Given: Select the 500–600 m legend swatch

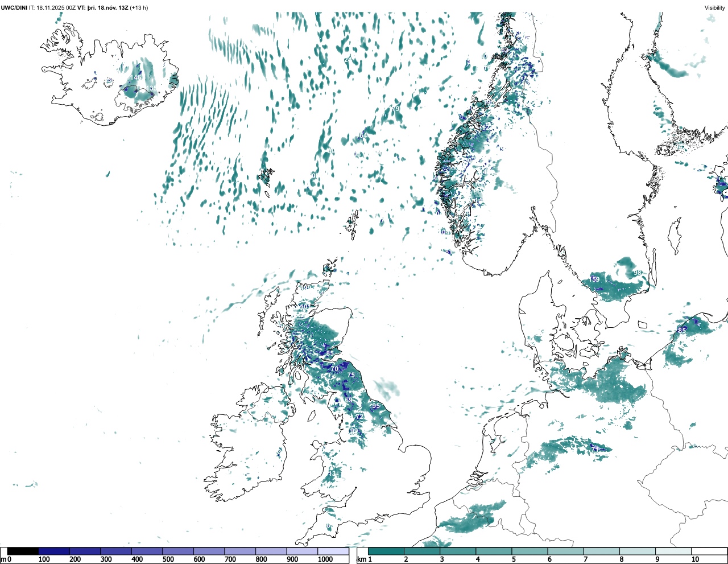Looking at the screenshot, I should (178, 551).
